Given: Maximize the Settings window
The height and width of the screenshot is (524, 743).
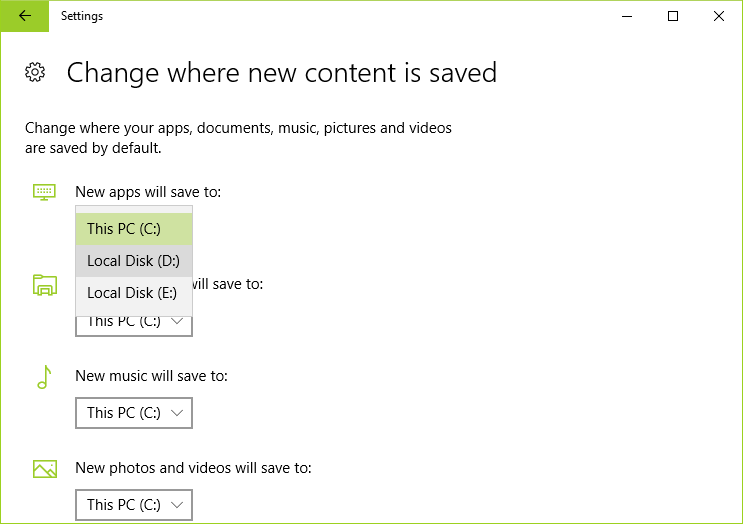Looking at the screenshot, I should 673,16.
